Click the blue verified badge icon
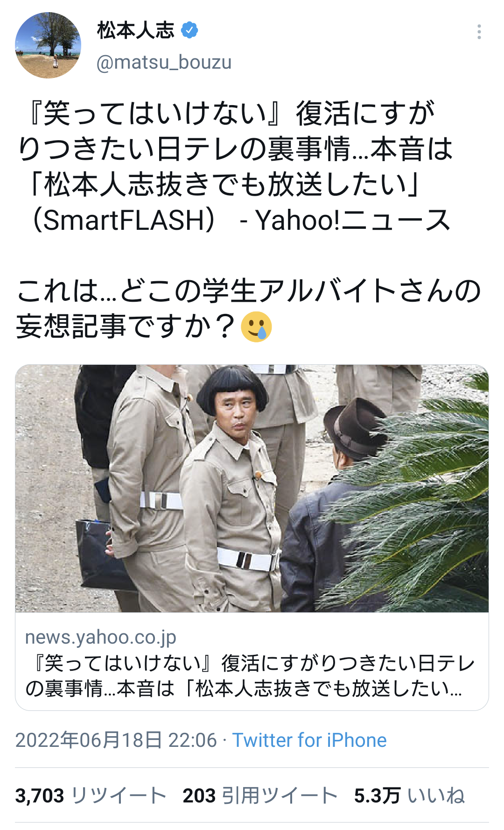This screenshot has width=504, height=830. pos(189,30)
